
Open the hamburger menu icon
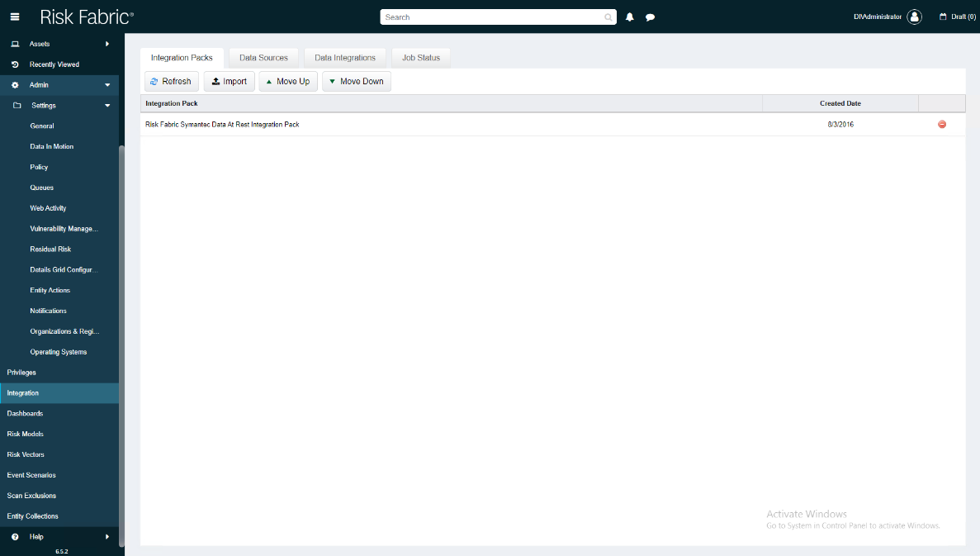15,17
